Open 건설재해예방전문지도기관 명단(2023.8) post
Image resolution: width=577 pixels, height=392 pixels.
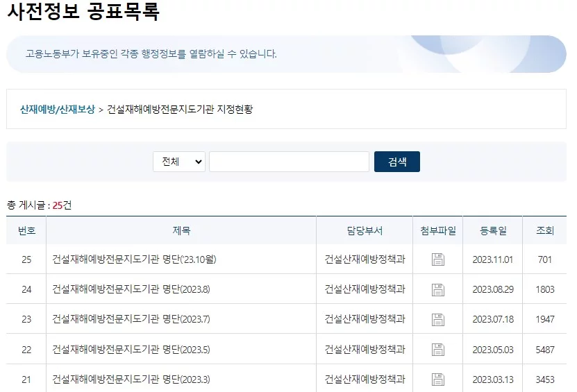tap(131, 289)
